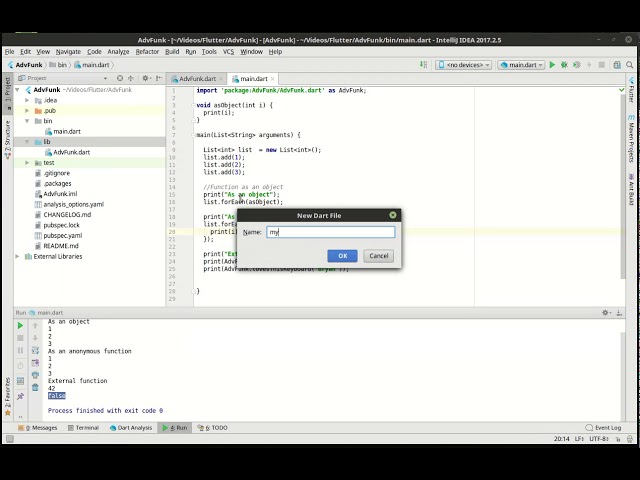The height and width of the screenshot is (480, 640).
Task: Open the Refactor menu
Action: [x=147, y=52]
